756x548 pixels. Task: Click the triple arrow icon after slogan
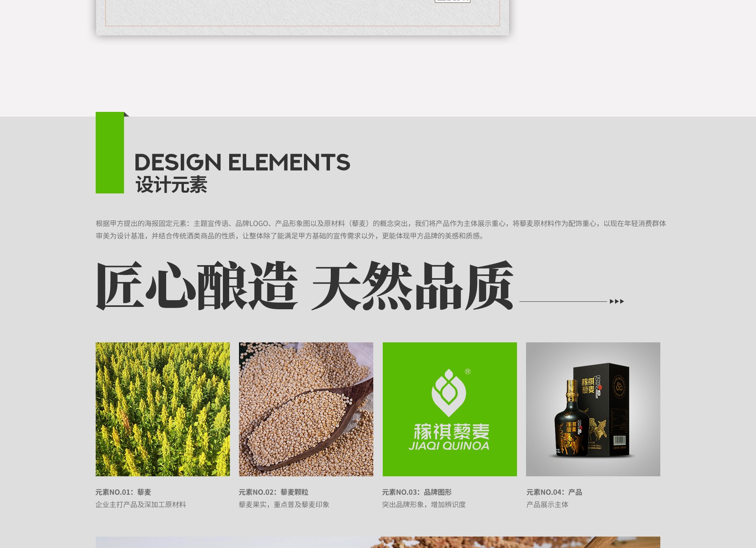617,301
